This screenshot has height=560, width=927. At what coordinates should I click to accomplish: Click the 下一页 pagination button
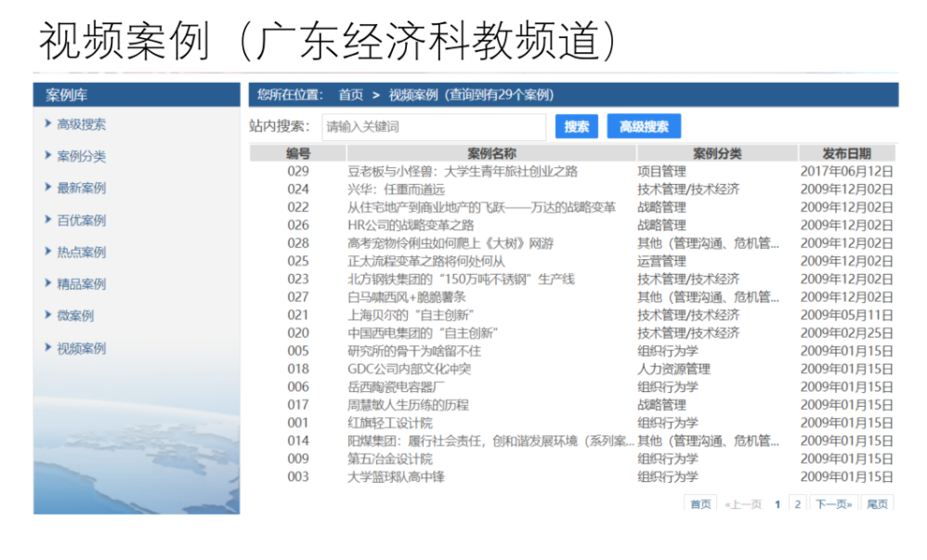tap(833, 504)
